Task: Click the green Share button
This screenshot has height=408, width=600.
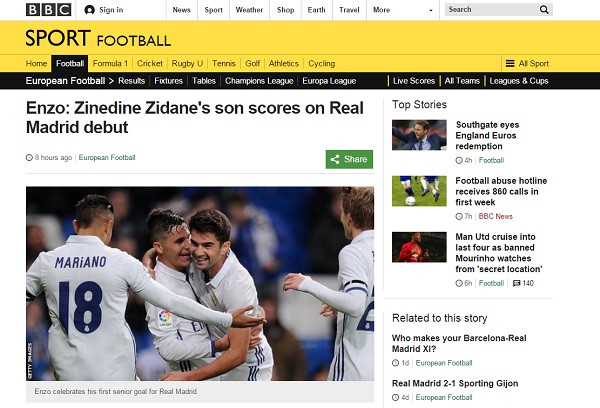Action: (x=349, y=159)
